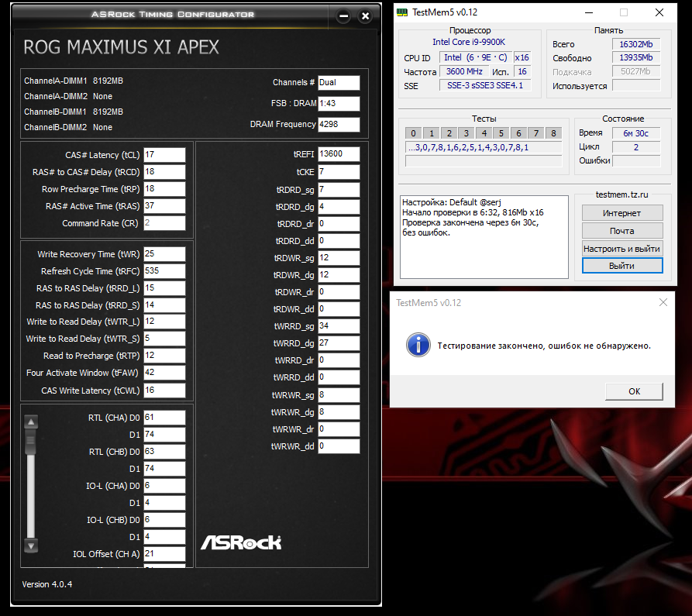Click the Four Activate Window (tFAW) field

(164, 373)
